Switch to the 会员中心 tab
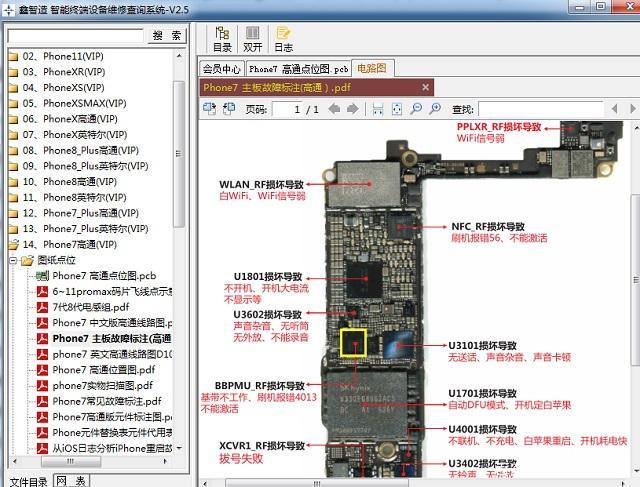Image resolution: width=640 pixels, height=487 pixels. [222, 69]
